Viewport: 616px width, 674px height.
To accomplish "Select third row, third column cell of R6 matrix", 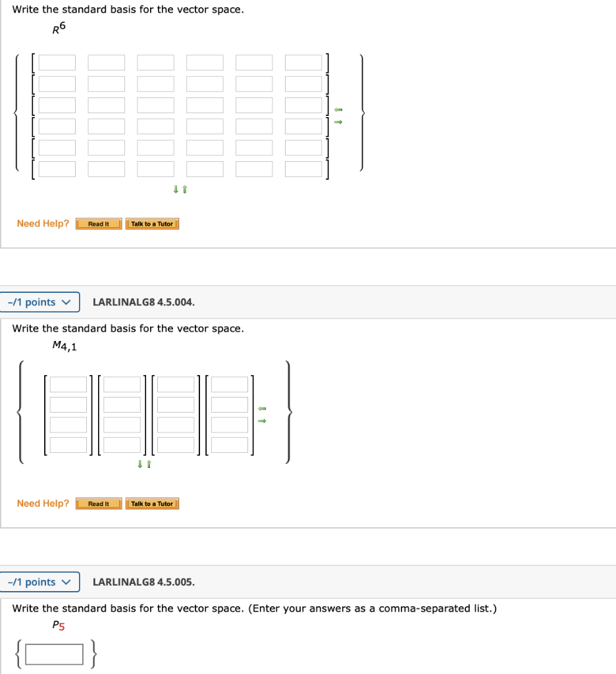I will (x=155, y=105).
